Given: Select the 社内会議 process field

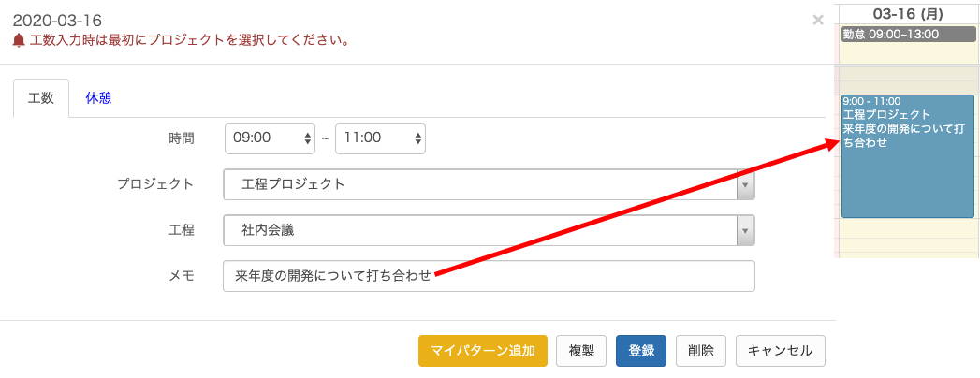Looking at the screenshot, I should [489, 230].
